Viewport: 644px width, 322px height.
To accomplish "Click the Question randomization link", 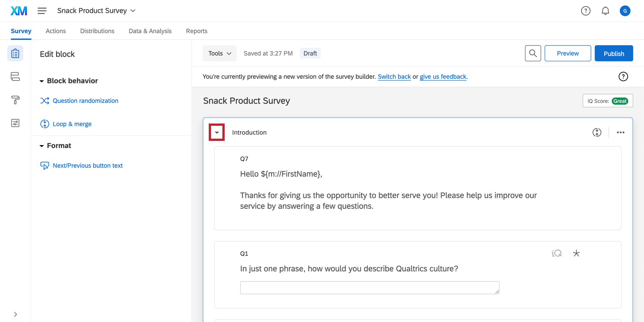I will click(x=85, y=101).
